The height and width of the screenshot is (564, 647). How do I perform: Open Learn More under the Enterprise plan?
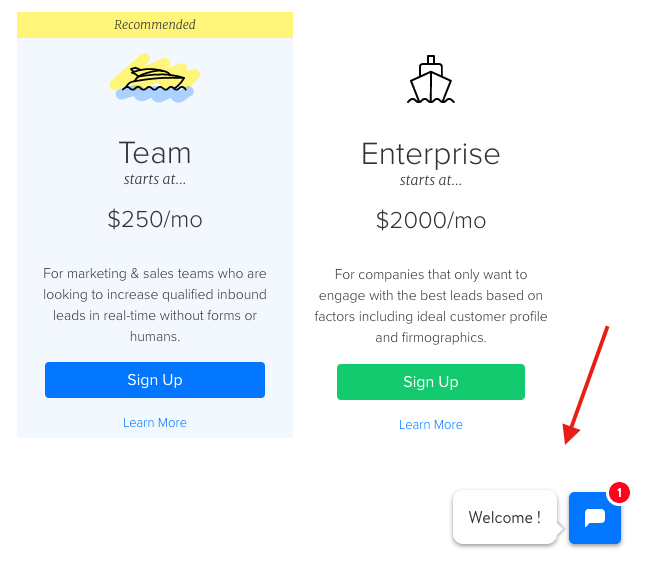pos(431,425)
